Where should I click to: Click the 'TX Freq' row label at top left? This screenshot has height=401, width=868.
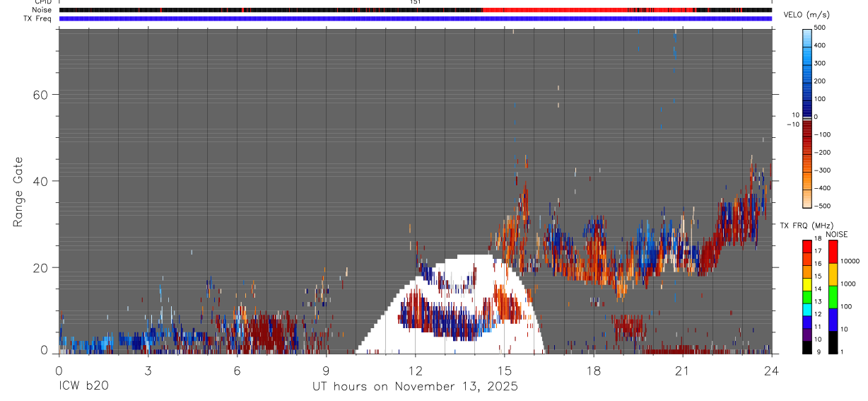tap(38, 18)
